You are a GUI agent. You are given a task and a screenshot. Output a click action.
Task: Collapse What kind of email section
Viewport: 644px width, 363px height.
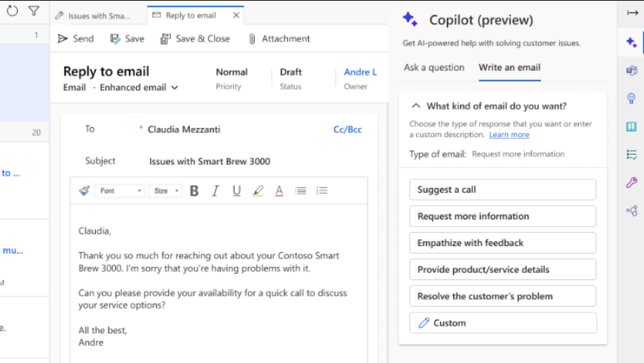(416, 106)
